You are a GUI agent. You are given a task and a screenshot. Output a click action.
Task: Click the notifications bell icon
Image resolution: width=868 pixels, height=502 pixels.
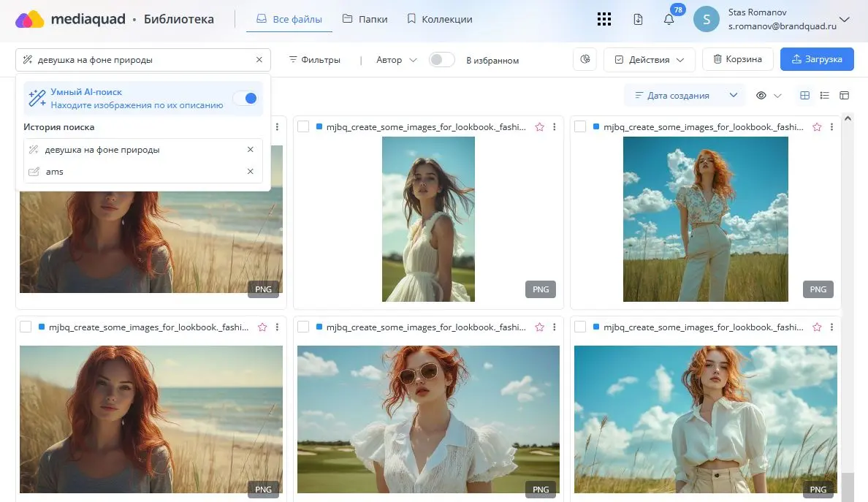coord(669,20)
